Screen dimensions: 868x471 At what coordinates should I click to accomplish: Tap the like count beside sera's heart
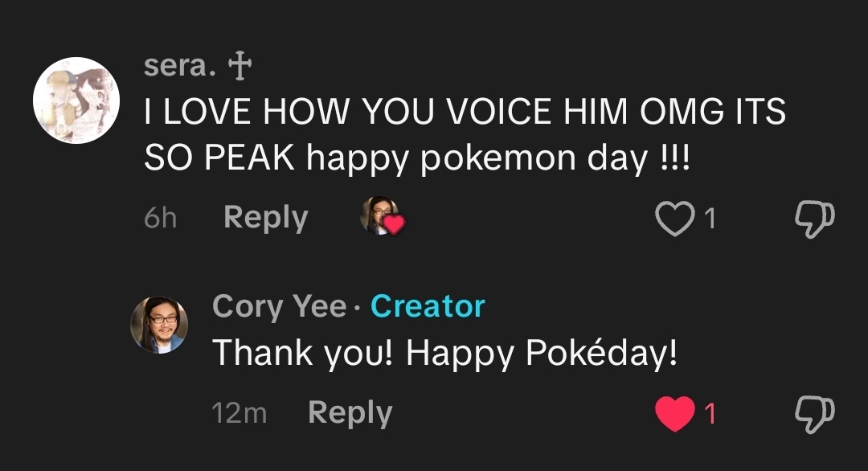(710, 219)
